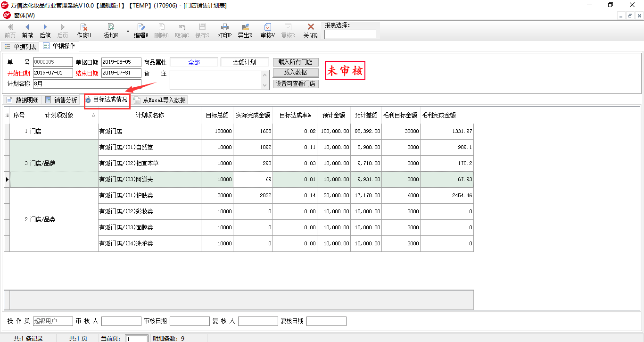Click the 作废 void document icon
This screenshot has height=342, width=644.
click(x=84, y=31)
